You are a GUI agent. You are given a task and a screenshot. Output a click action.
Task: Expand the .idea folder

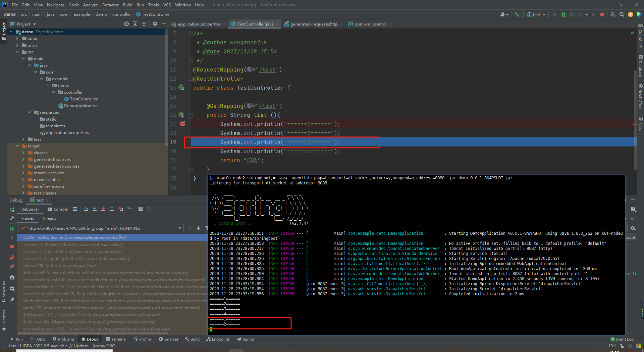(x=17, y=39)
